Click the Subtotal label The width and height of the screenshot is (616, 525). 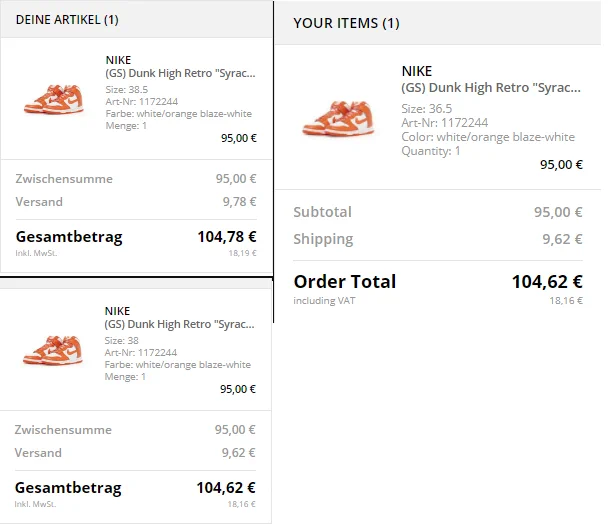pos(323,212)
